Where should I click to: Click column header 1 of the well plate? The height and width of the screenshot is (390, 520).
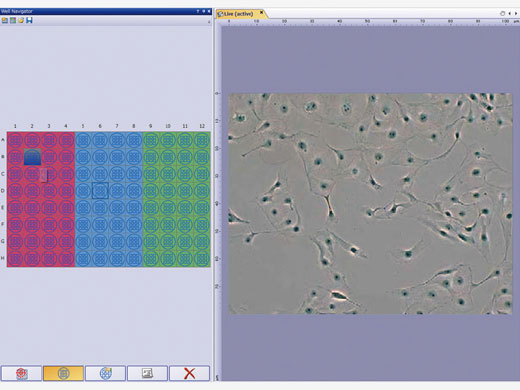click(15, 126)
